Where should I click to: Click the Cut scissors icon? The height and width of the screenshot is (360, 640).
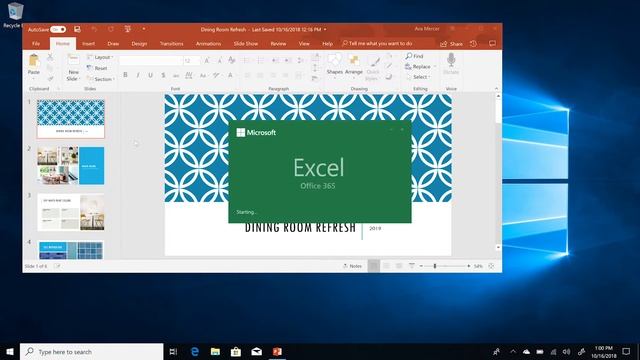click(x=50, y=57)
